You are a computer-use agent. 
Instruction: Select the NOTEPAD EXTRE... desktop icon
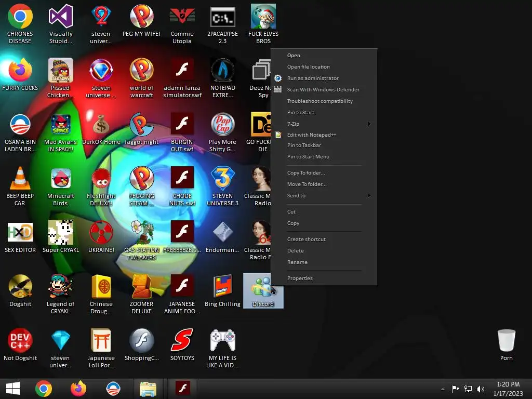(222, 78)
